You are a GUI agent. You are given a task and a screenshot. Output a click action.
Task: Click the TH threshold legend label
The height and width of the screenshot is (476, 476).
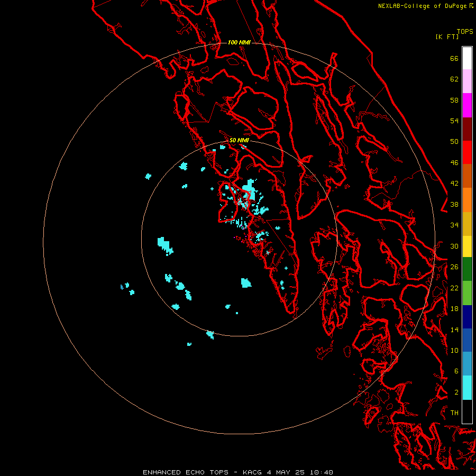[x=454, y=413]
